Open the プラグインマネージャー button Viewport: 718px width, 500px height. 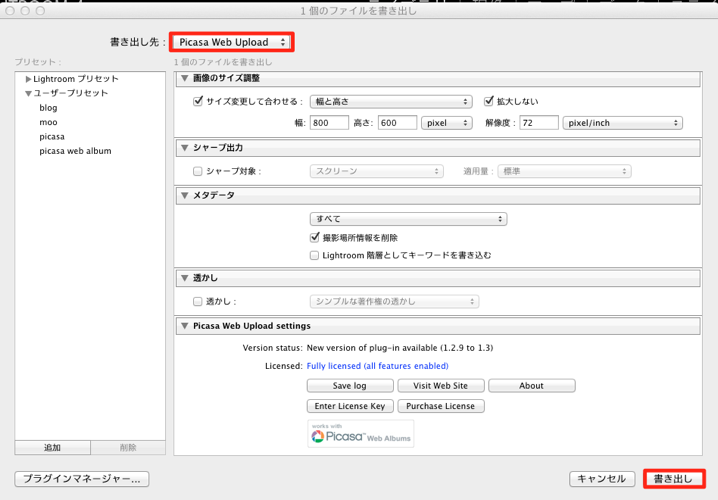tap(82, 479)
